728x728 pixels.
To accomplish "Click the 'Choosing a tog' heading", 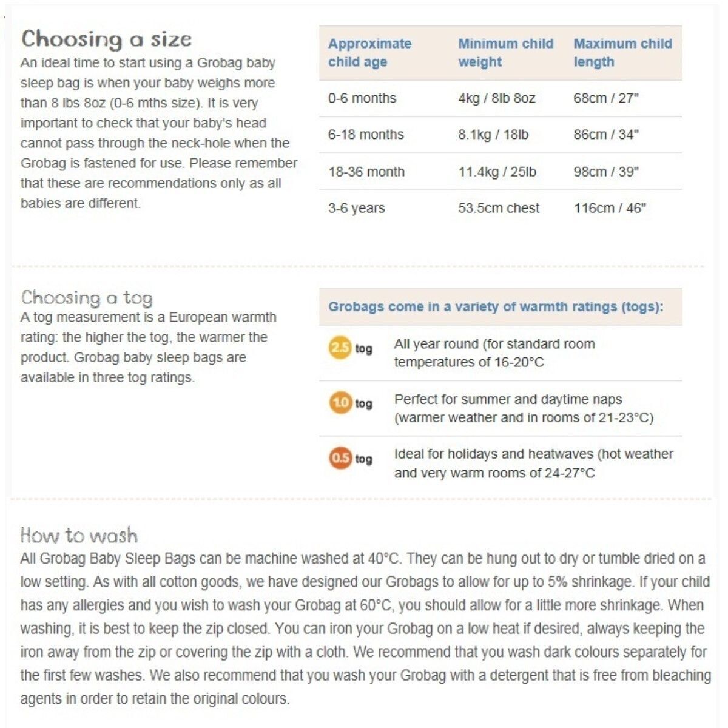I will point(87,298).
